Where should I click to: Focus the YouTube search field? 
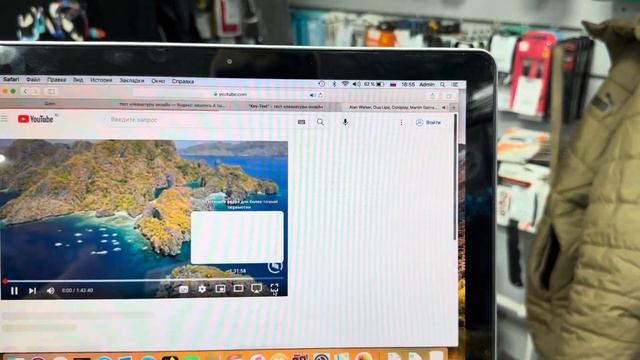[200, 120]
